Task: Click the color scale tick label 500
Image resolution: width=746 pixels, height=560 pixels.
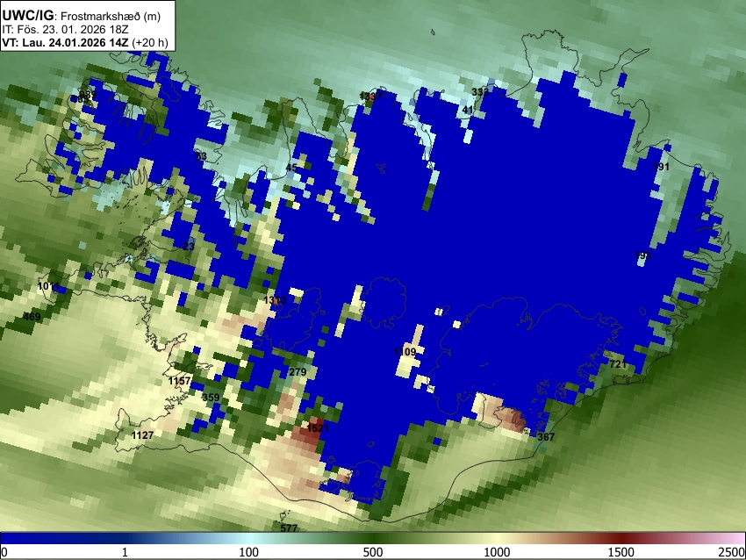Action: tap(372, 552)
